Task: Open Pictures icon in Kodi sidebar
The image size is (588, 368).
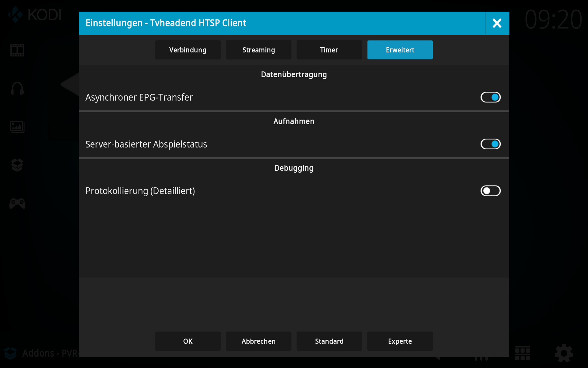Action: pos(17,127)
